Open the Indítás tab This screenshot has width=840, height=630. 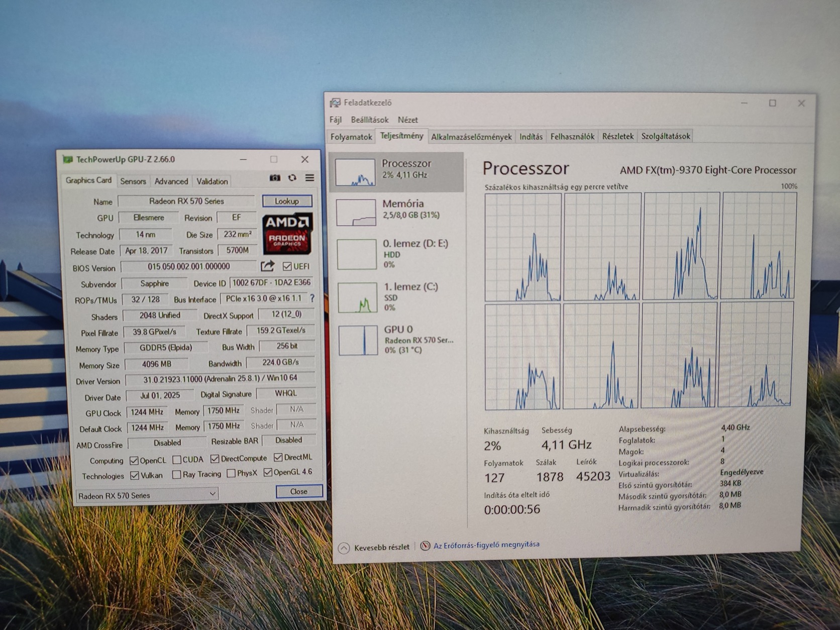(531, 137)
